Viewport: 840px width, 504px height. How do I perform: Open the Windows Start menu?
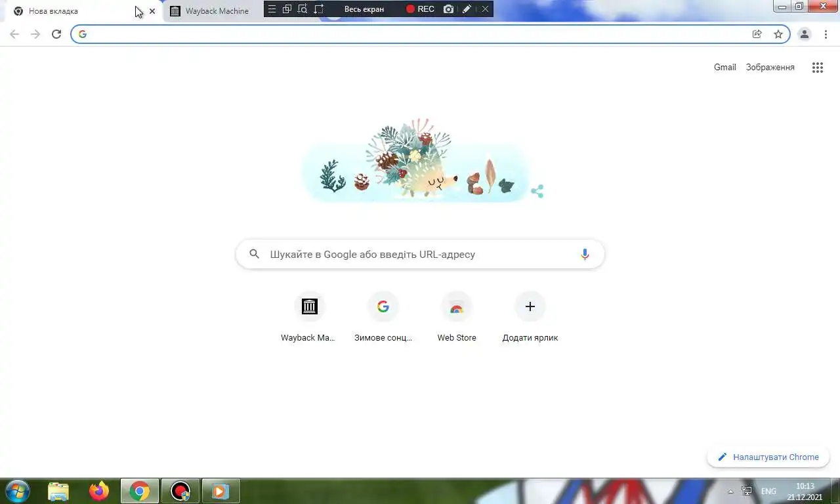point(17,491)
